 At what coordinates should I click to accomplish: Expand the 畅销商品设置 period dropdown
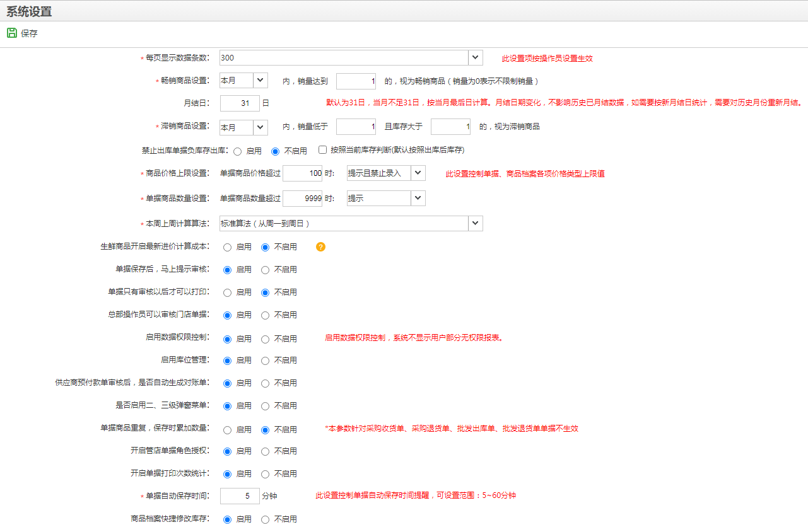(x=261, y=81)
